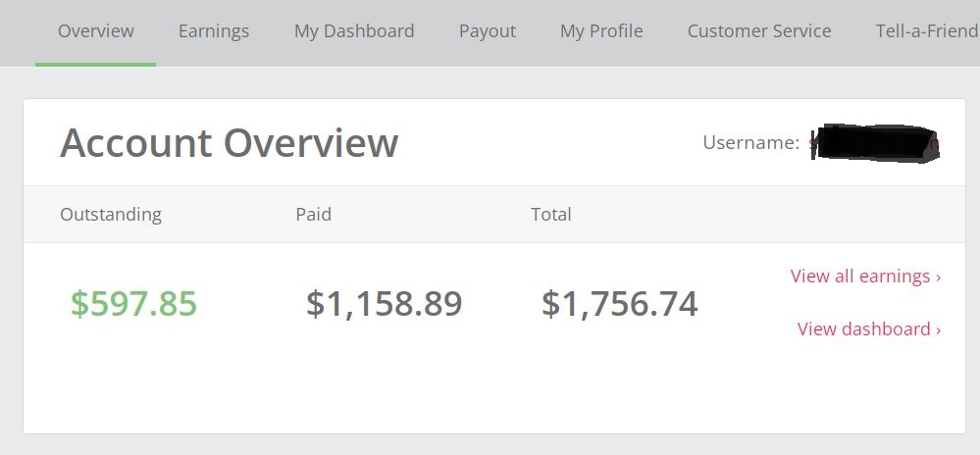
Task: Select the green $597.85 outstanding amount
Action: (x=133, y=304)
